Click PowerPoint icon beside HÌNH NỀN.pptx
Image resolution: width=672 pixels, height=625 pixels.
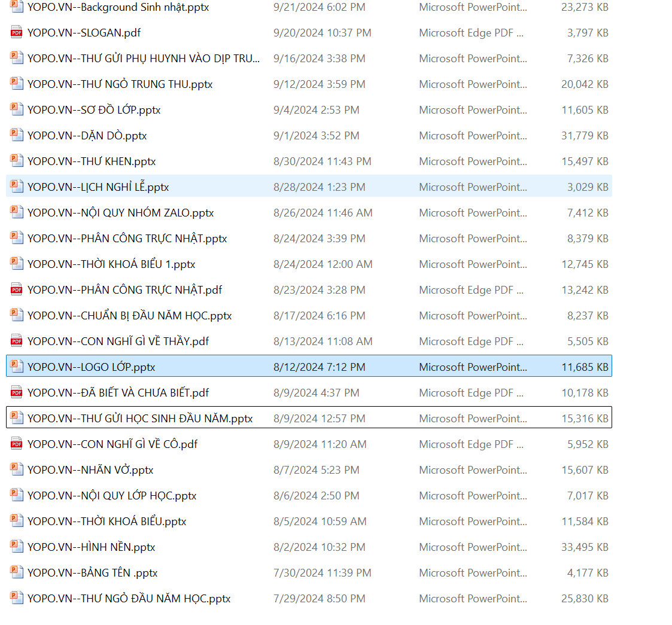click(17, 547)
